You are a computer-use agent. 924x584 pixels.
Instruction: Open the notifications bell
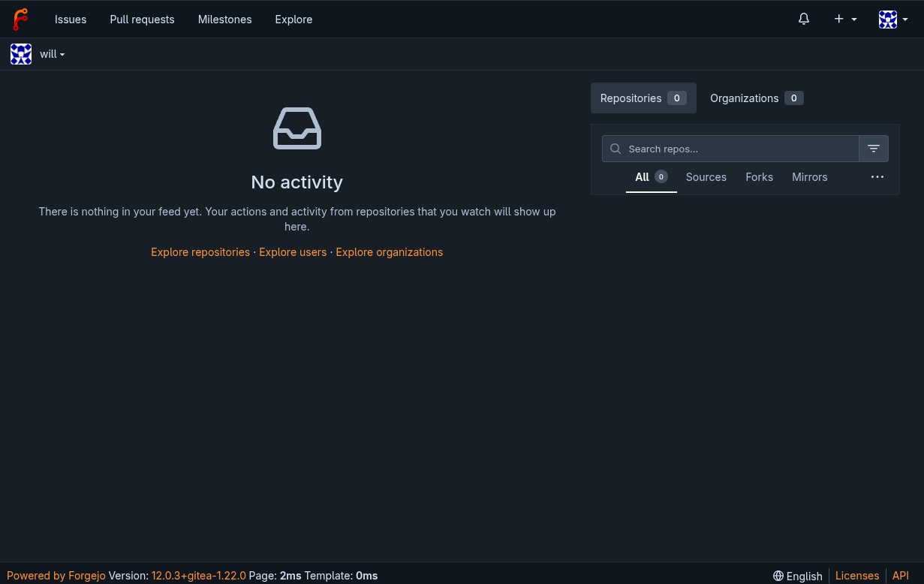(x=804, y=20)
